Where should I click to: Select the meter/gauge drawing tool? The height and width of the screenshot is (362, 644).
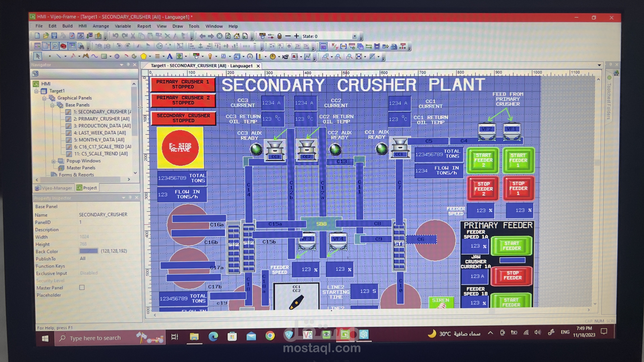pyautogui.click(x=250, y=57)
